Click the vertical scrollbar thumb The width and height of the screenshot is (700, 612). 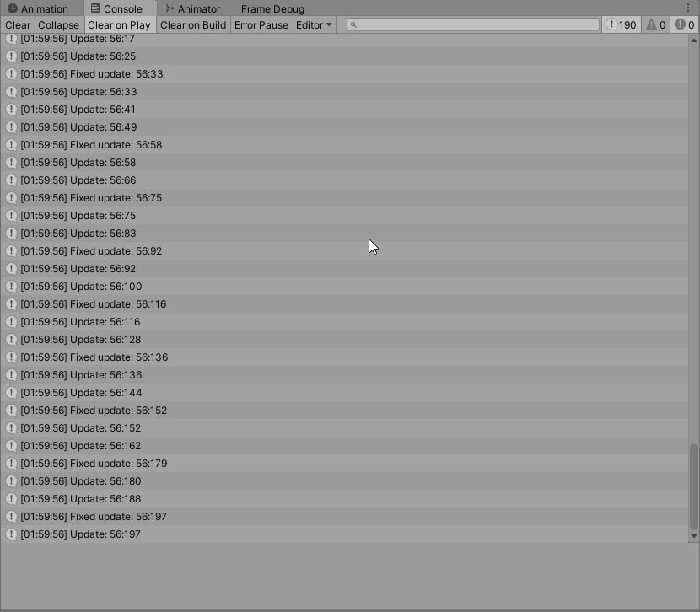pos(694,486)
